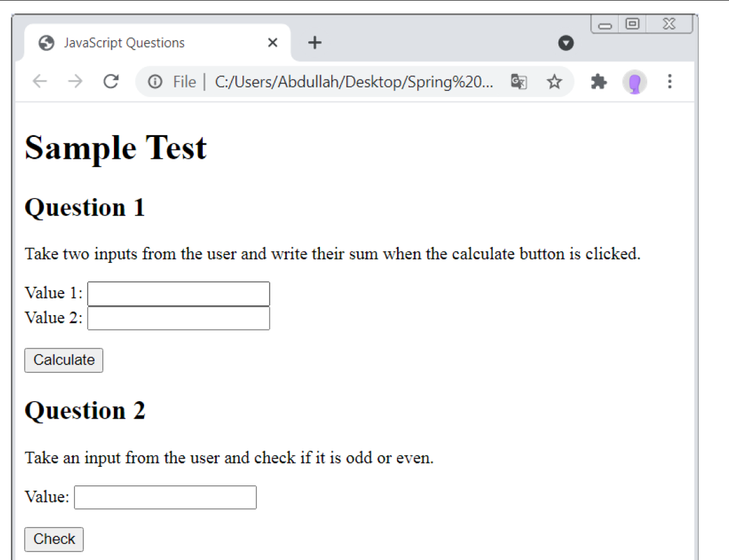Viewport: 729px width, 560px height.
Task: Click the 'File' label in address bar
Action: pos(185,82)
